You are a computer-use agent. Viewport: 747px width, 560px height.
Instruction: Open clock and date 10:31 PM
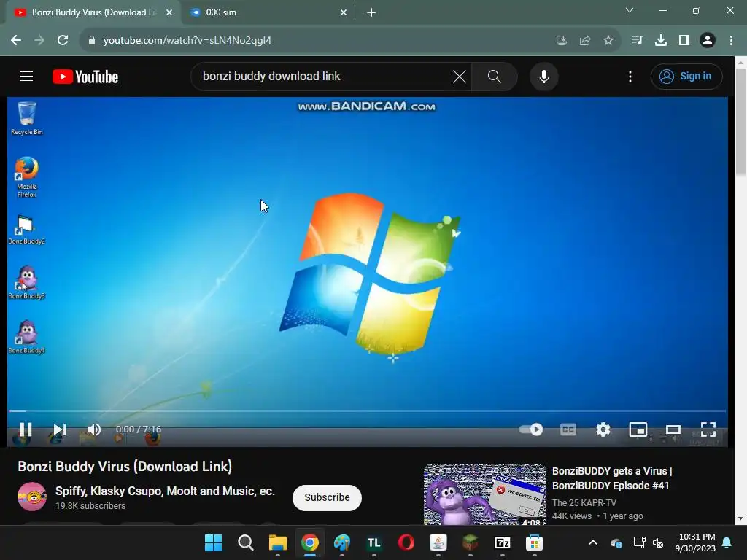tap(695, 542)
